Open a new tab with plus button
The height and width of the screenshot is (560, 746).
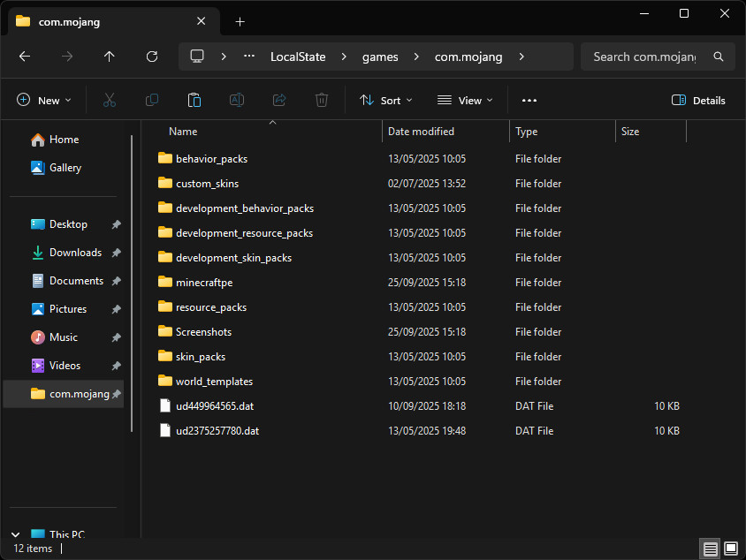point(240,21)
